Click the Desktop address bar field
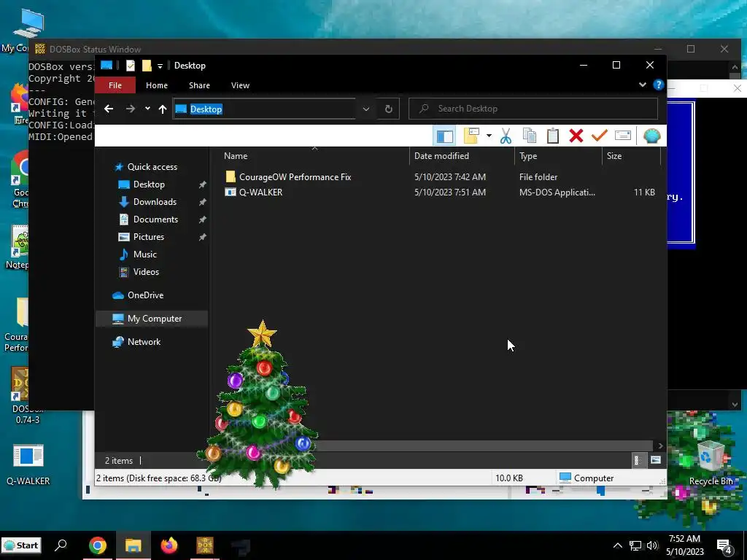Viewport: 747px width, 560px height. coord(264,109)
